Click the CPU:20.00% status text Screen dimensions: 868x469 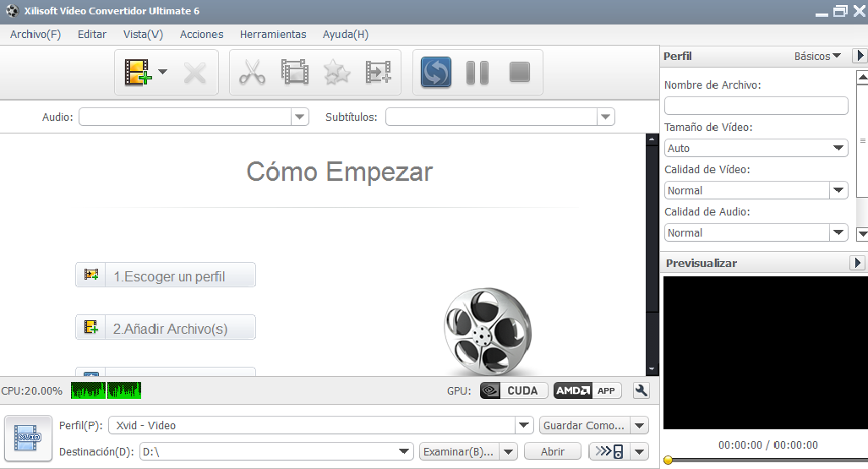[x=31, y=391]
